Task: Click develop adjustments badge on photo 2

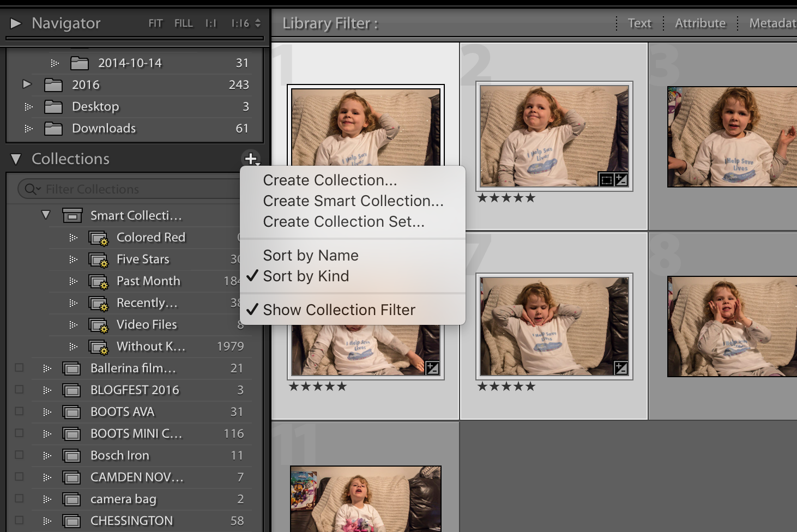Action: click(621, 179)
